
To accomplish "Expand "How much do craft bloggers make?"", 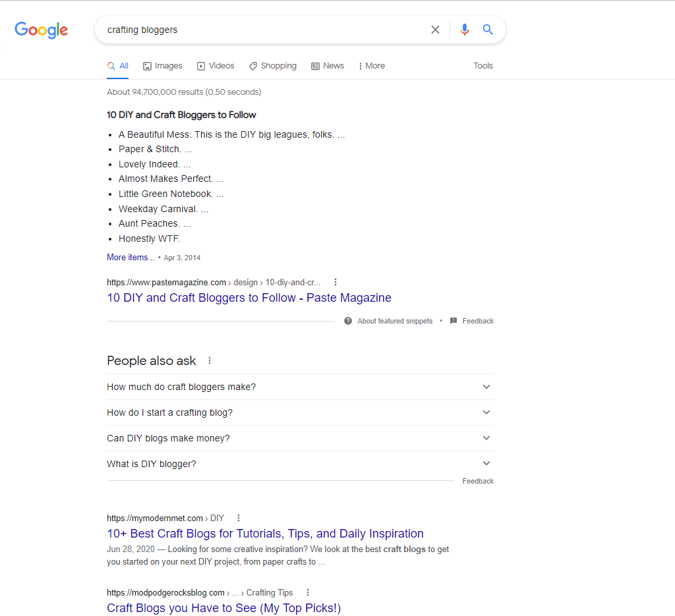I will 300,387.
